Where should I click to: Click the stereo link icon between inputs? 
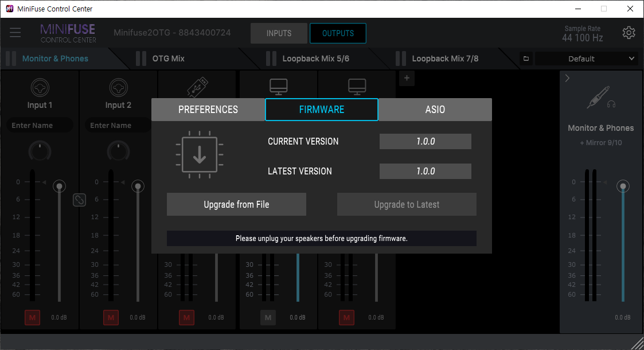click(x=79, y=200)
